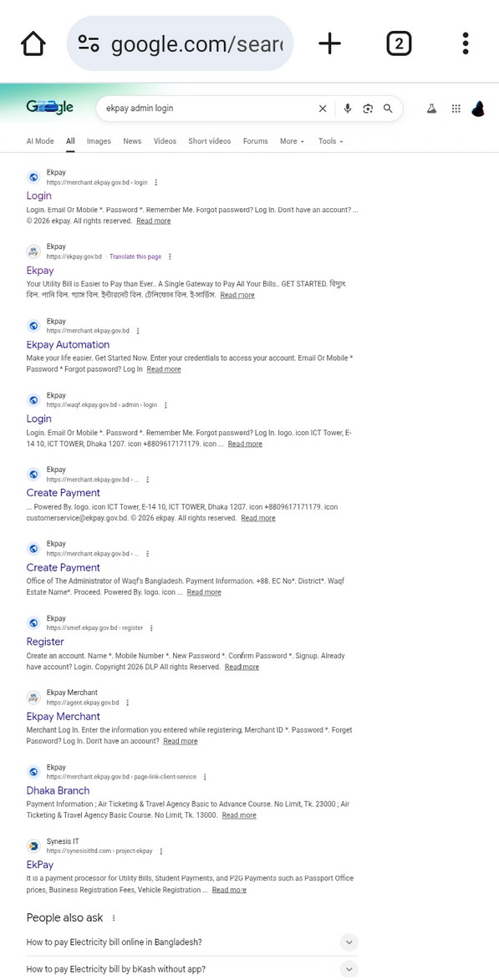Focus the Google search box with query
The width and height of the screenshot is (499, 980).
[210, 109]
